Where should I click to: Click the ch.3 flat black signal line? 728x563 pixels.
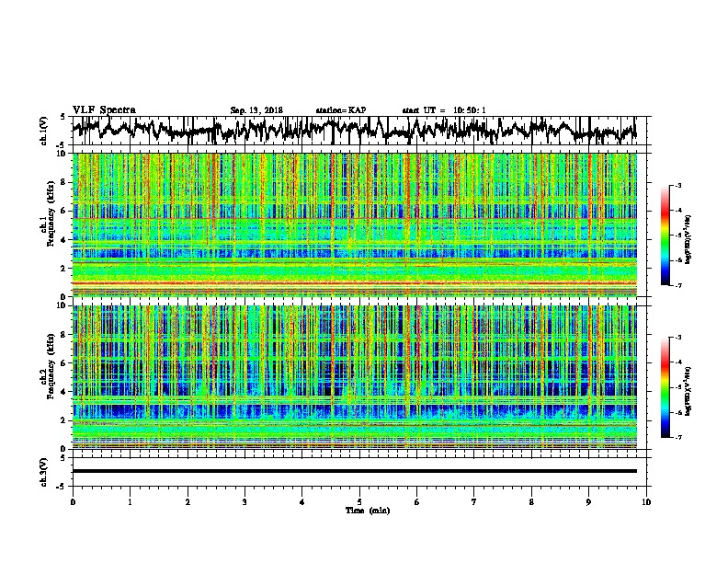pos(354,471)
